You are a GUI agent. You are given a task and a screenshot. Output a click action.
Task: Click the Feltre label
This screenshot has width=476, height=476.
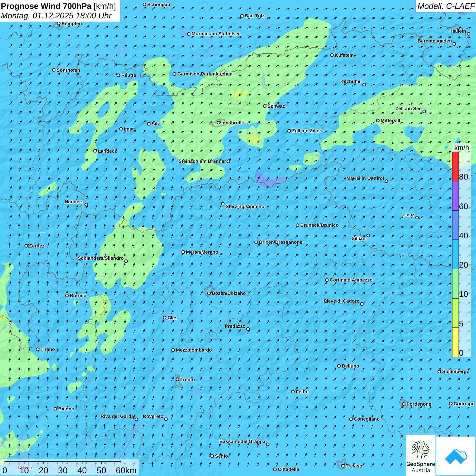(302, 392)
